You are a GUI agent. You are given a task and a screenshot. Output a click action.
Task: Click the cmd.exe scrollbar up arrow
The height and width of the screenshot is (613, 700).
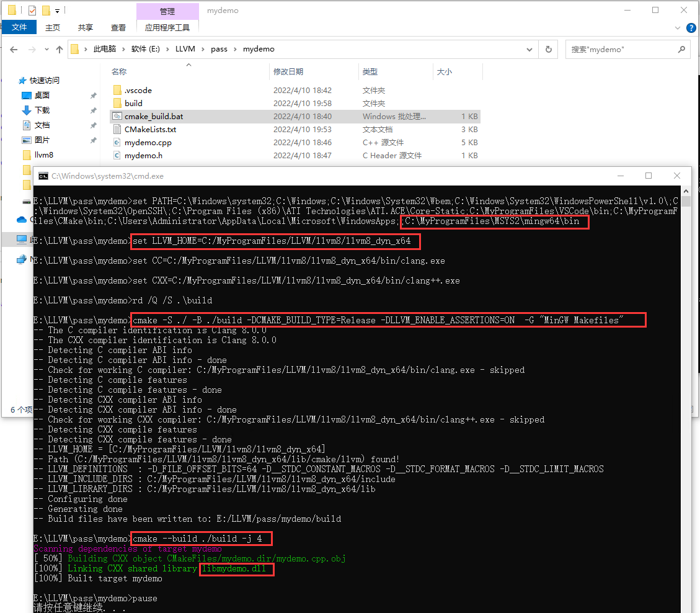tap(686, 191)
